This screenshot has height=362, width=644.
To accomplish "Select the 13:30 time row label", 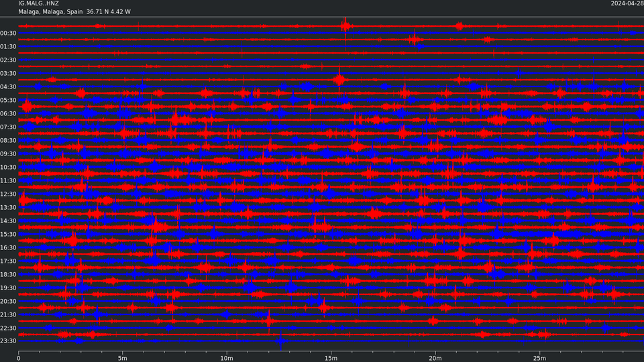I will click(x=8, y=208).
